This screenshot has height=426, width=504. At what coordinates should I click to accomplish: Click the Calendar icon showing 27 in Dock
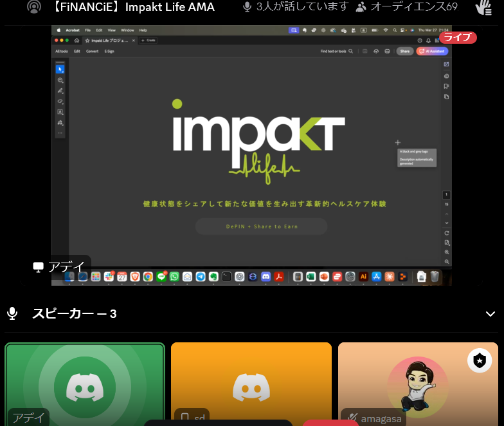pos(122,277)
